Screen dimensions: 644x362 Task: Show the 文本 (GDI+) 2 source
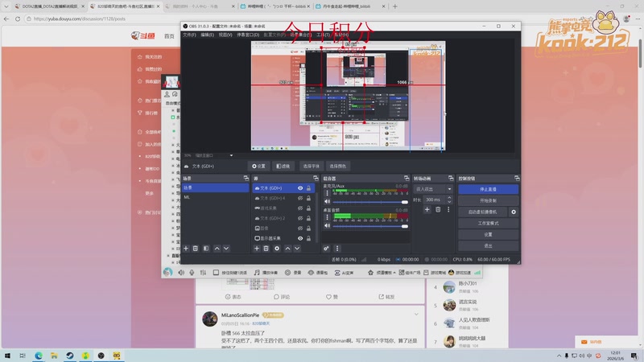click(x=300, y=218)
